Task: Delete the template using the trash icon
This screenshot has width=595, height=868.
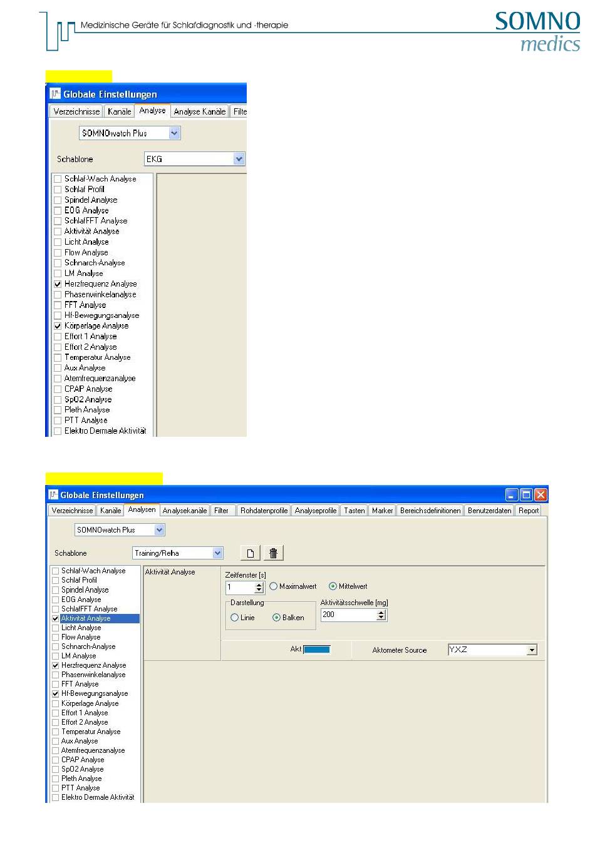Action: [273, 553]
